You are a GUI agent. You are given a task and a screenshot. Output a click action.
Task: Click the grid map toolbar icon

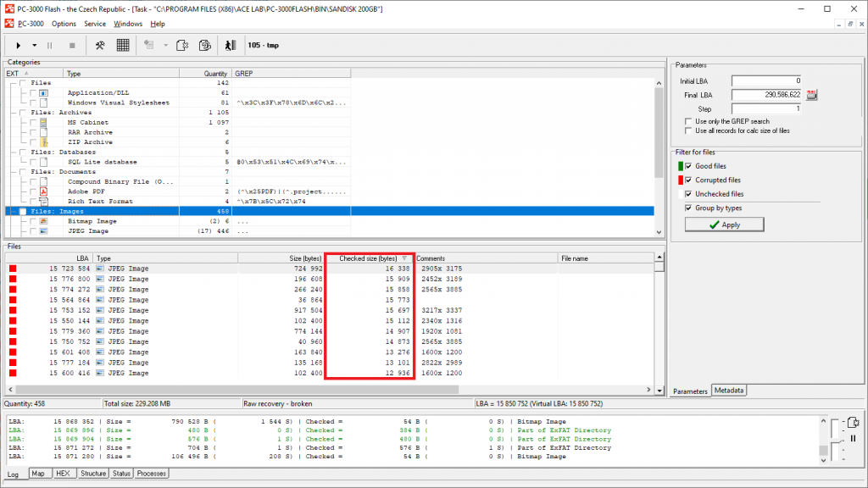(x=123, y=45)
